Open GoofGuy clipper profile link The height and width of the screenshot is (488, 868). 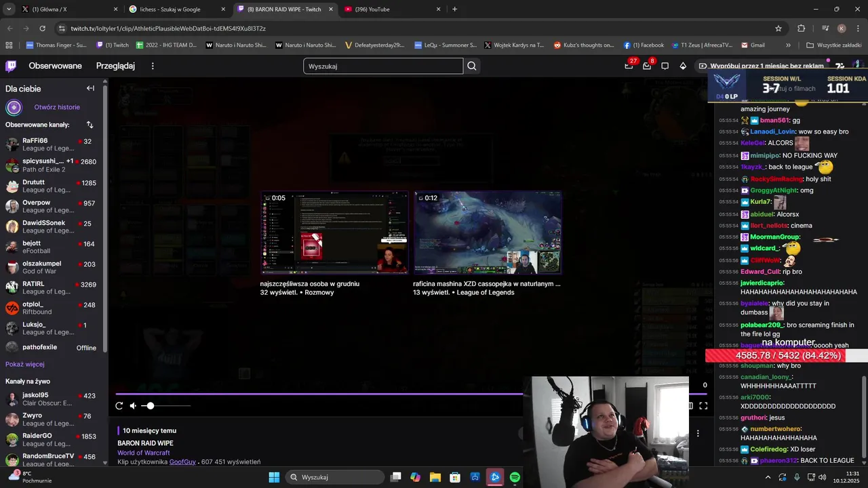tap(182, 462)
